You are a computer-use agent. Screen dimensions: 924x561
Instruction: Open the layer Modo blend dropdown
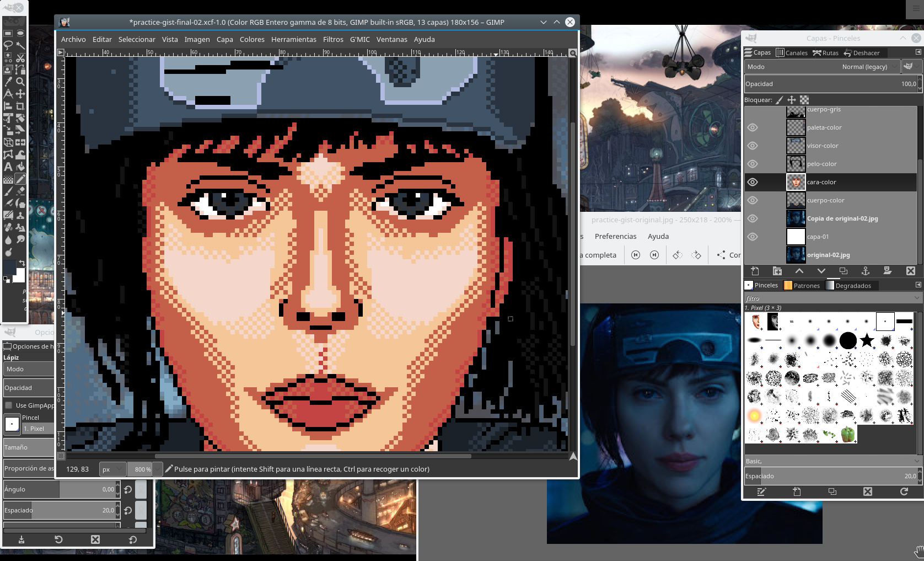[x=822, y=67]
